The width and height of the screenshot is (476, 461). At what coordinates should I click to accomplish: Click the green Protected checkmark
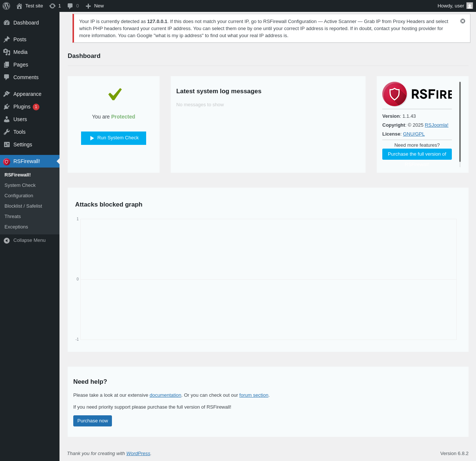tap(115, 94)
